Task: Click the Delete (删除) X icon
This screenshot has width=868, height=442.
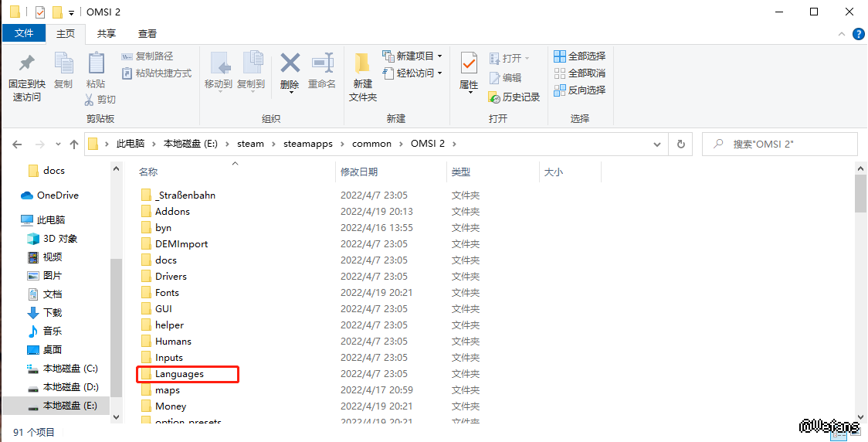Action: [x=290, y=63]
